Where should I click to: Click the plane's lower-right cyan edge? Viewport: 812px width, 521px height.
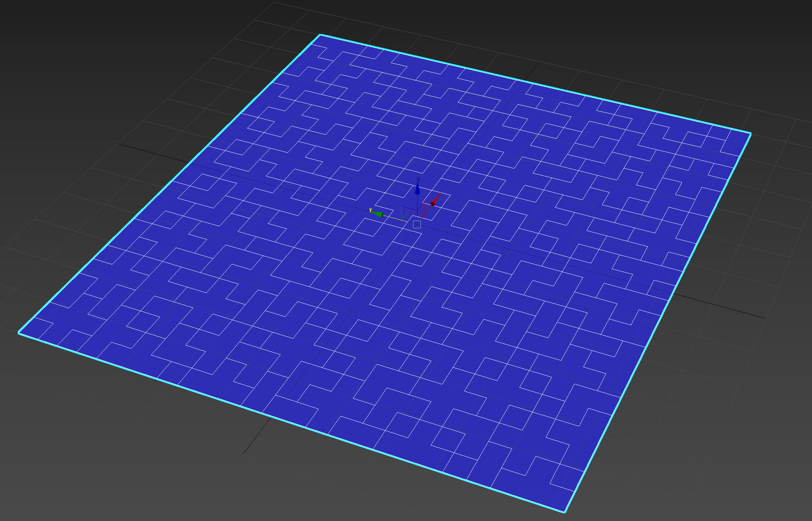pyautogui.click(x=657, y=323)
